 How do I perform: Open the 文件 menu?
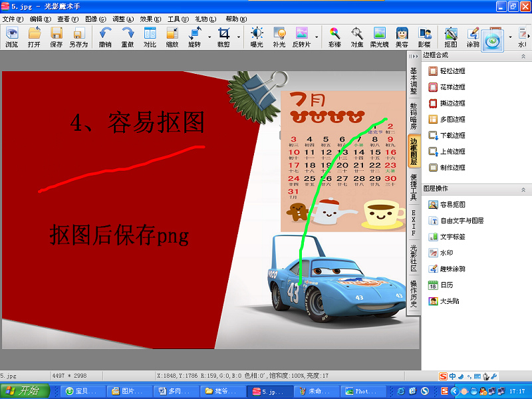[13, 19]
